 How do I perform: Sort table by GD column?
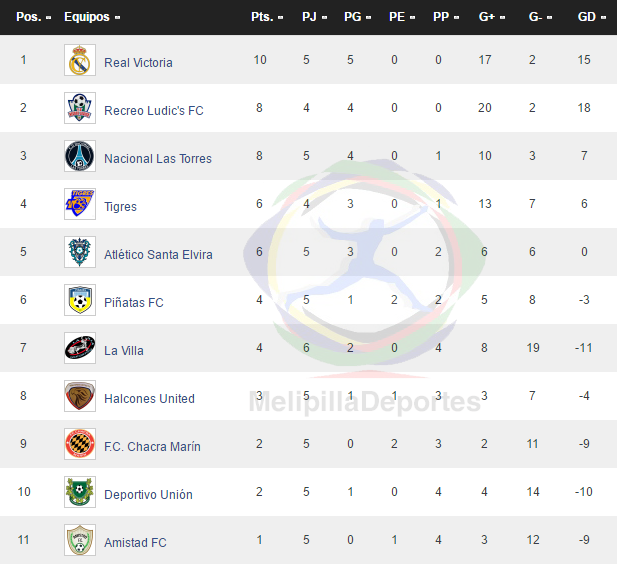590,17
